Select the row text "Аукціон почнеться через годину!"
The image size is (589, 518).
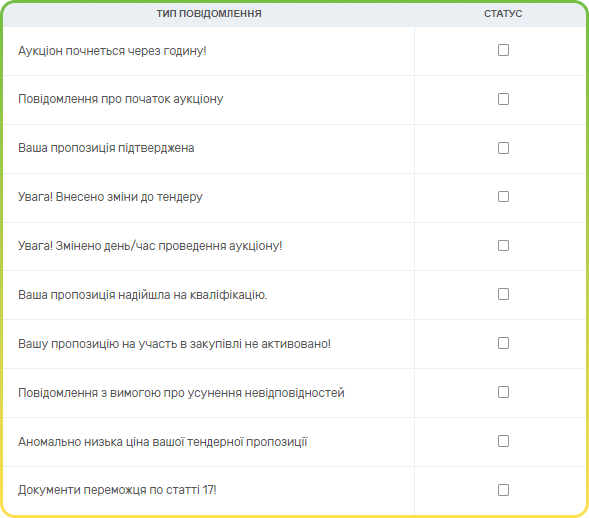tap(112, 51)
